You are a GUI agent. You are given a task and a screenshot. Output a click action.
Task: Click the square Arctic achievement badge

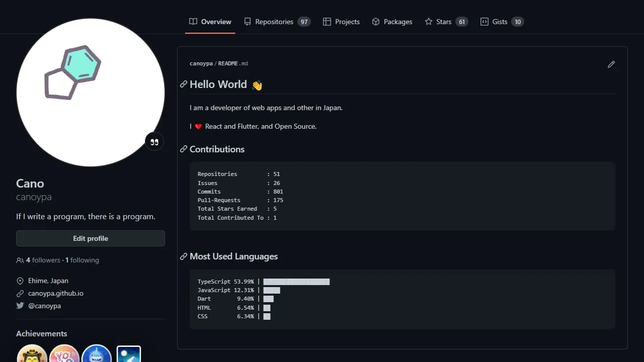pyautogui.click(x=129, y=354)
